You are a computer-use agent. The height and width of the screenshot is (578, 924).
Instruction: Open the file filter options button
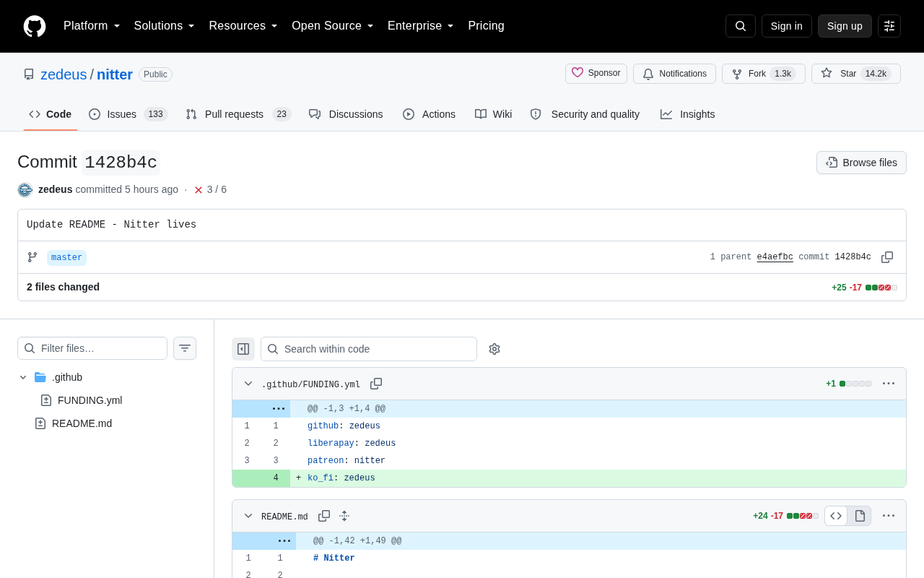pos(185,348)
